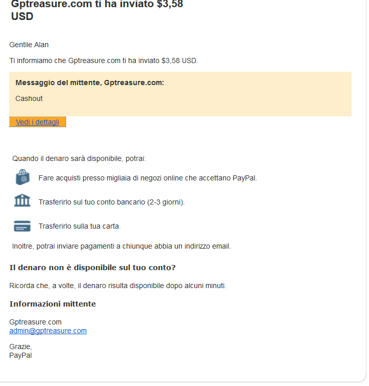Open the Vedi i dettagli button
Screen dimensions: 369x386
[37, 122]
